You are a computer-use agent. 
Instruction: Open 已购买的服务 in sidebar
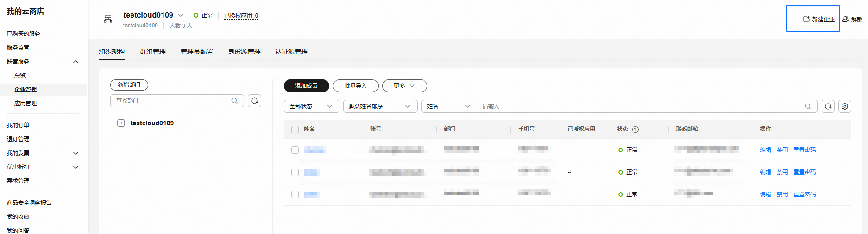(24, 34)
